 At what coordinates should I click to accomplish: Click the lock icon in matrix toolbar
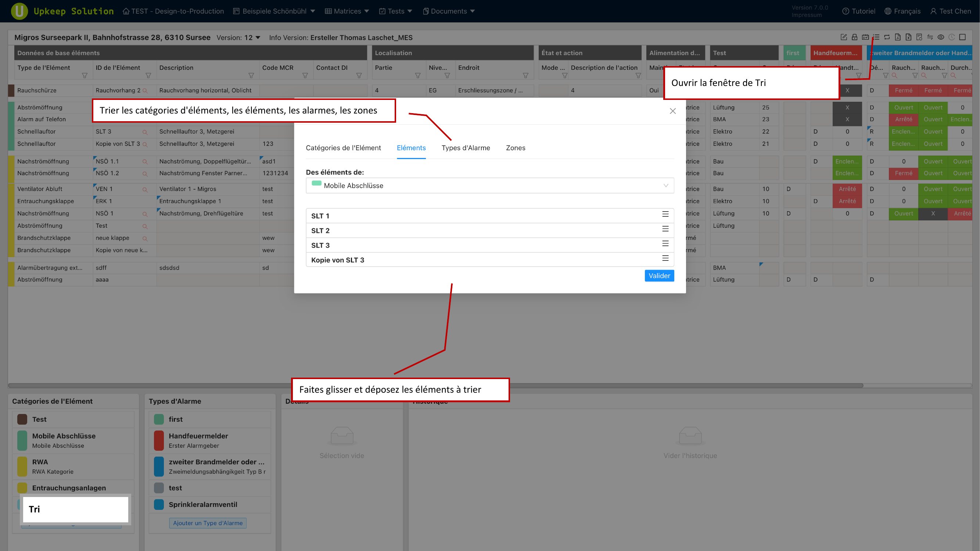854,37
